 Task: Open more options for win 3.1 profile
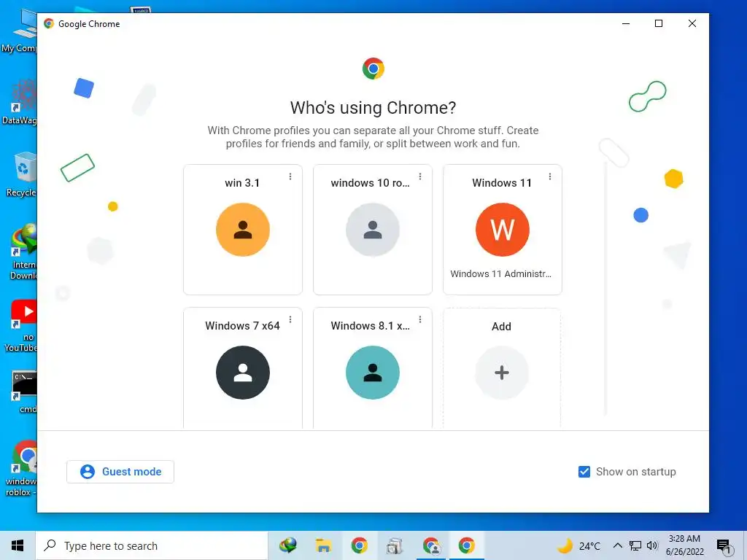(x=290, y=176)
